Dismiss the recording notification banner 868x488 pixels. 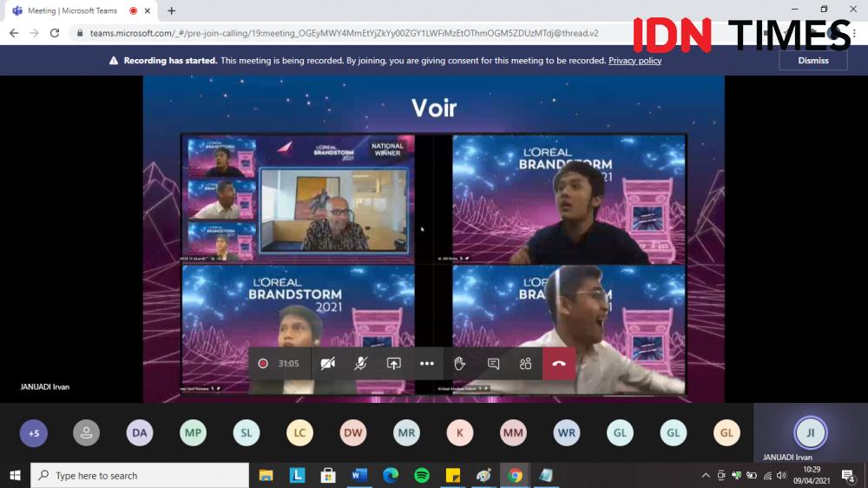coord(812,61)
